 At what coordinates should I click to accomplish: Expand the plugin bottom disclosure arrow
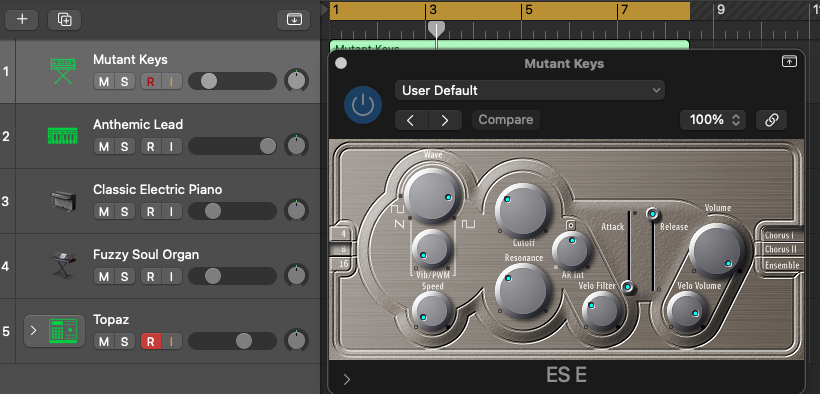[347, 379]
